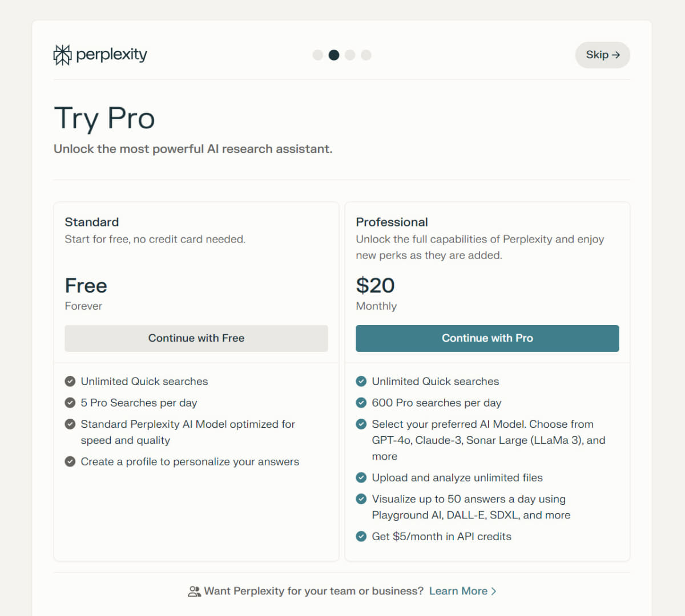Click the "Continue with Pro" button
The height and width of the screenshot is (616, 685).
(x=487, y=338)
